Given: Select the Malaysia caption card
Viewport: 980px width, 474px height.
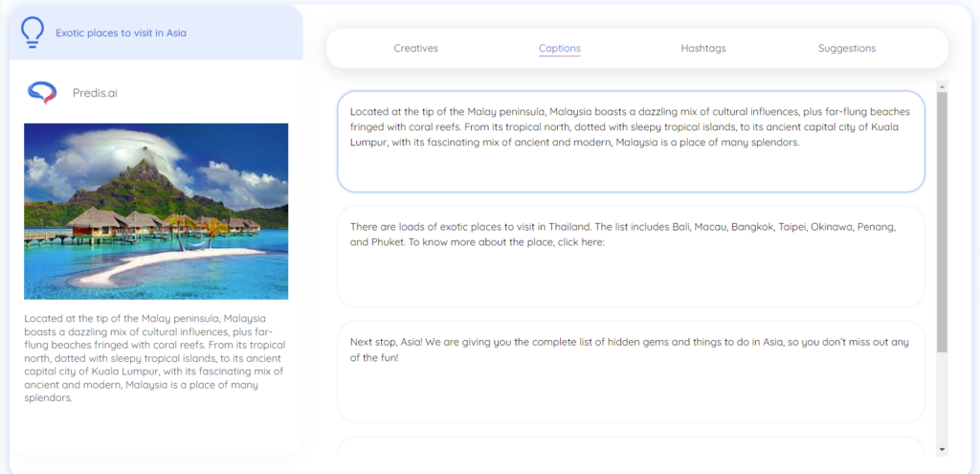Looking at the screenshot, I should [x=631, y=142].
